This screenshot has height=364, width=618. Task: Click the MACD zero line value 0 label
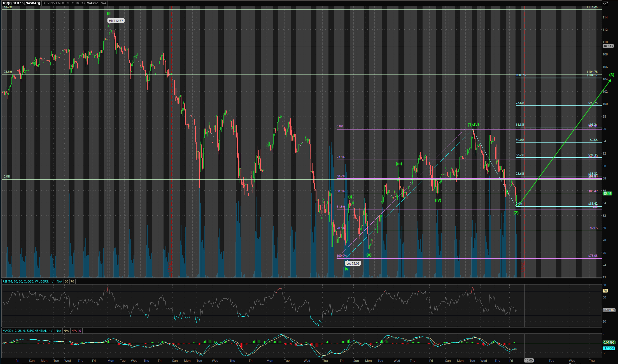(x=80, y=331)
